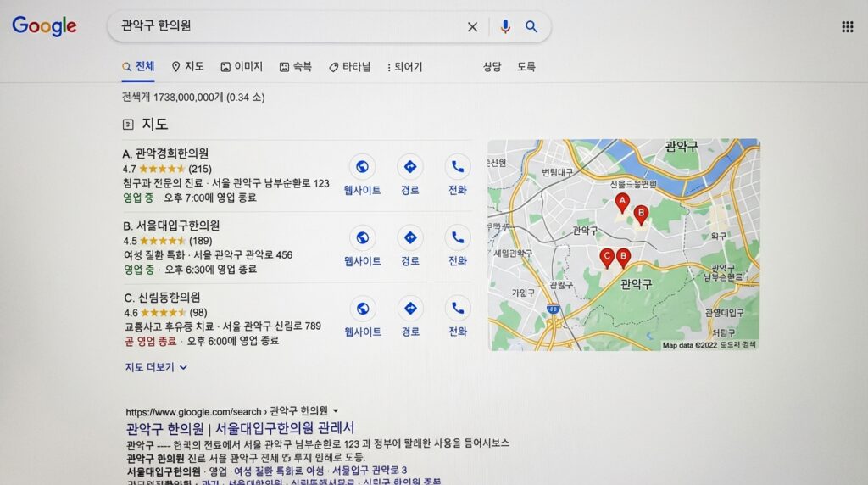Screen dimensions: 868x485
Task: Open result 관악구 한의원 | 서울대입구한의원 관레서
Action: click(240, 428)
